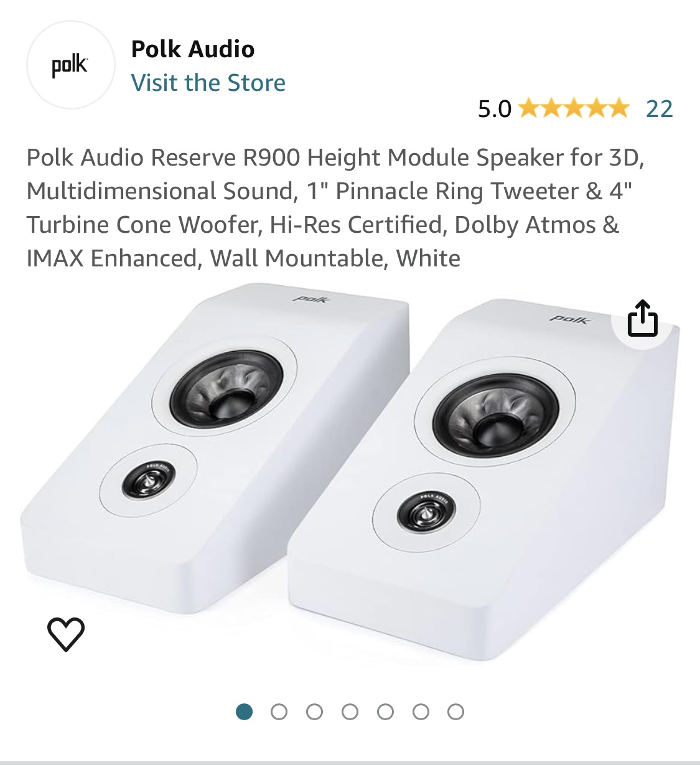Screen dimensions: 700x765
Task: Jump to the second image carousel dot
Action: point(279,711)
